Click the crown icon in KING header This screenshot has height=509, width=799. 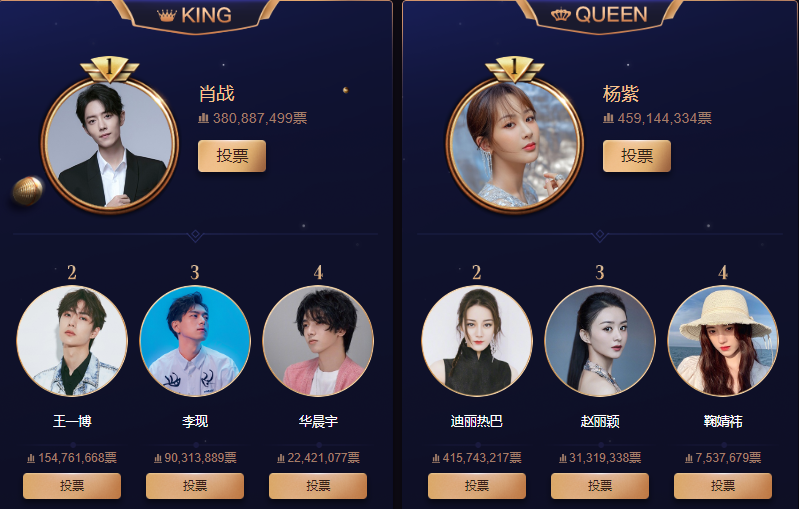click(167, 16)
